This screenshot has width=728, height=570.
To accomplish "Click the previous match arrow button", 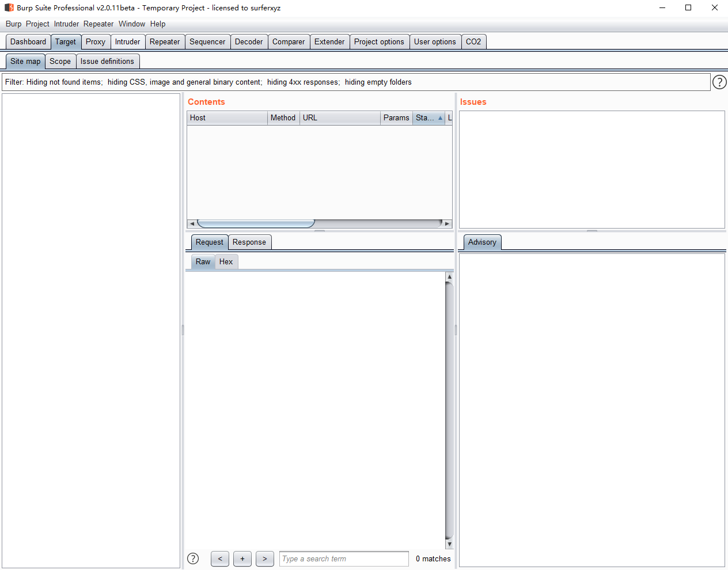I will tap(219, 558).
